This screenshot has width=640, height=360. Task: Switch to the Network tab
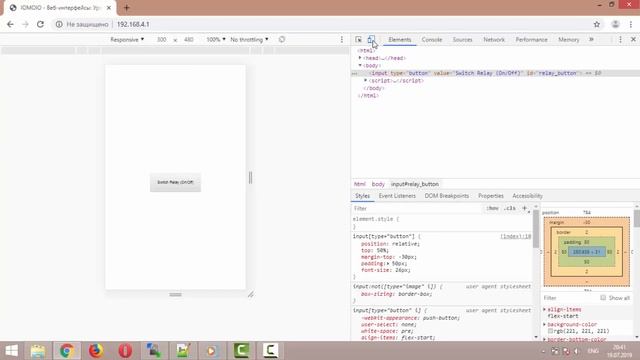[x=494, y=40]
